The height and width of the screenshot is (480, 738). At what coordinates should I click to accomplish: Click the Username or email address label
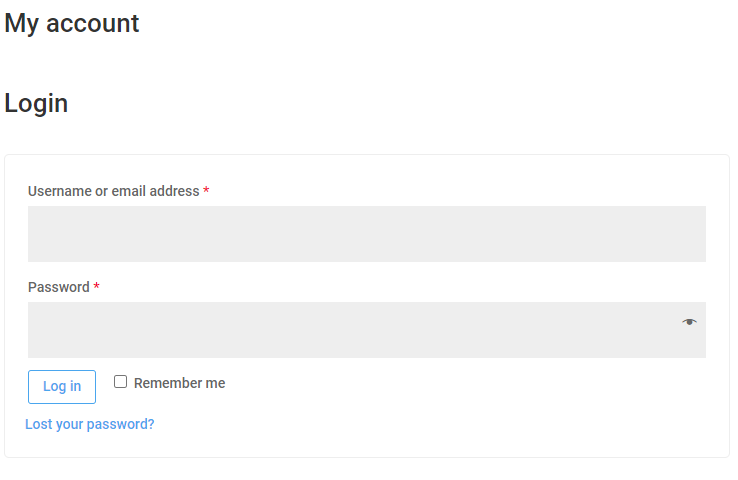pyautogui.click(x=113, y=191)
